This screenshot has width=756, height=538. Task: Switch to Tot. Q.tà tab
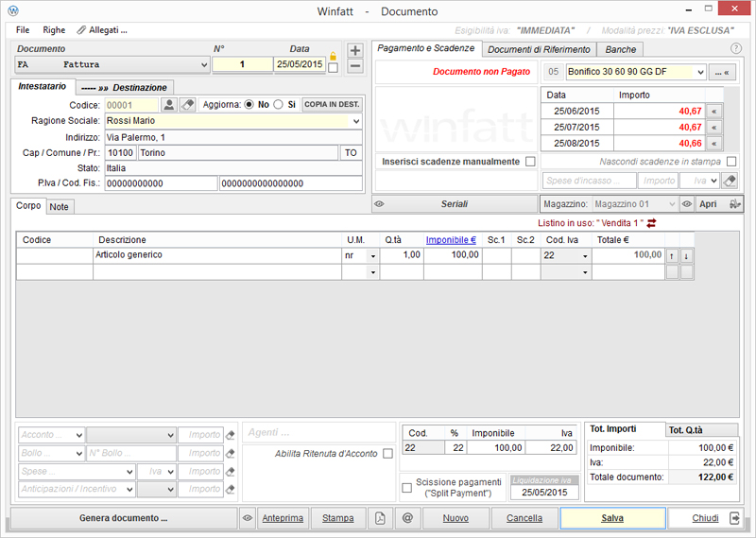700,430
